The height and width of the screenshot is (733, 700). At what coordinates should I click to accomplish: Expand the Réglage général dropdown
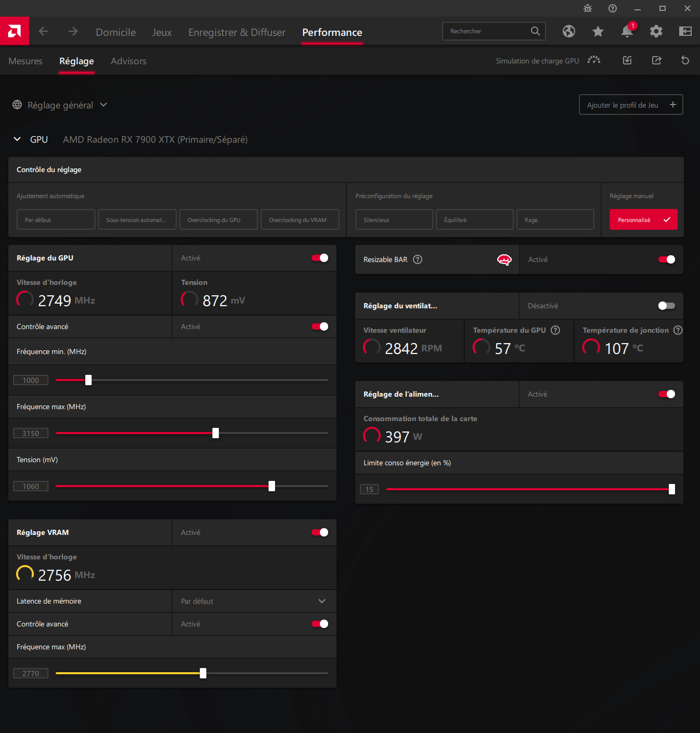coord(60,105)
